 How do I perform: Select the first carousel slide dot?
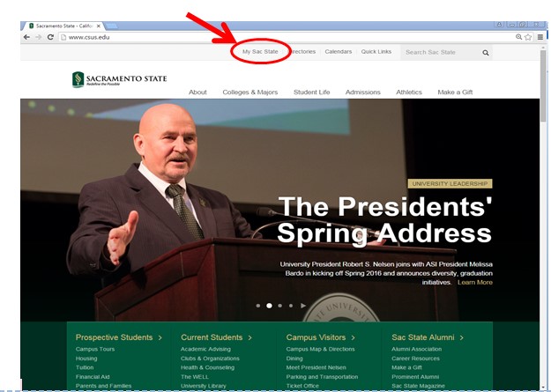point(258,306)
